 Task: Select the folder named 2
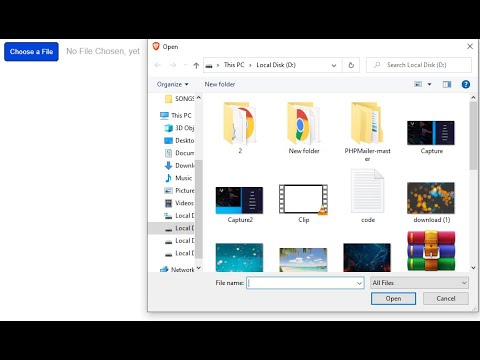point(239,128)
